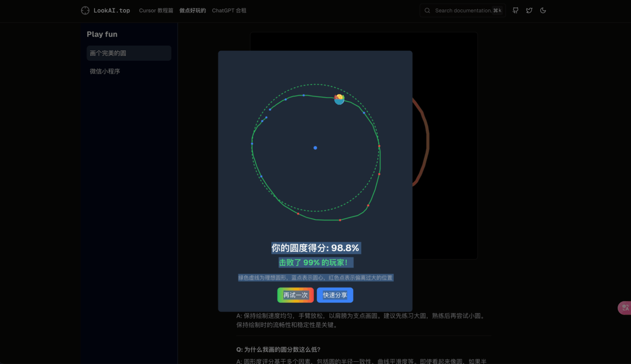Open 微信小程序 in the sidebar
Viewport: 631px width, 364px height.
coord(105,71)
